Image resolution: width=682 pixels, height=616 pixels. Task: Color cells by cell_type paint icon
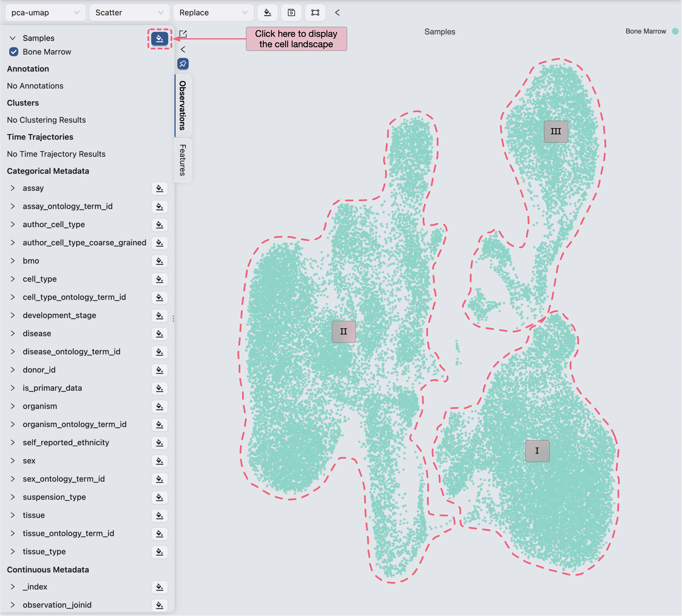(159, 279)
